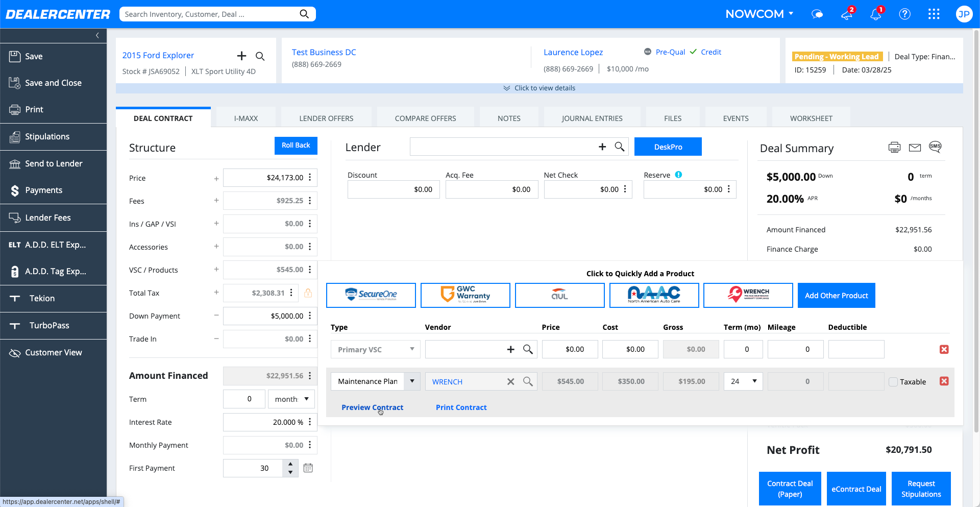Remove the Maintenance Plan product row
The image size is (980, 507).
[x=944, y=381]
